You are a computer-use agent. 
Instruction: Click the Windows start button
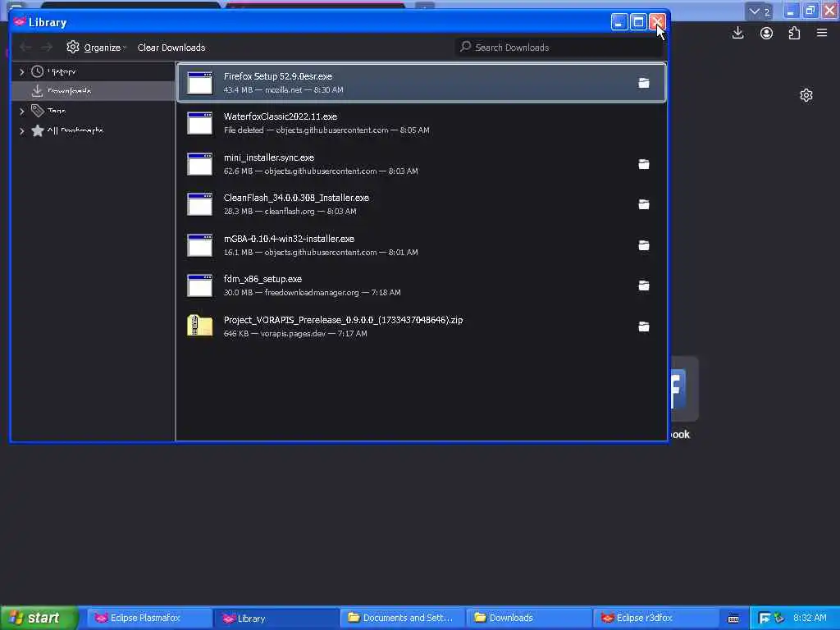click(x=39, y=618)
